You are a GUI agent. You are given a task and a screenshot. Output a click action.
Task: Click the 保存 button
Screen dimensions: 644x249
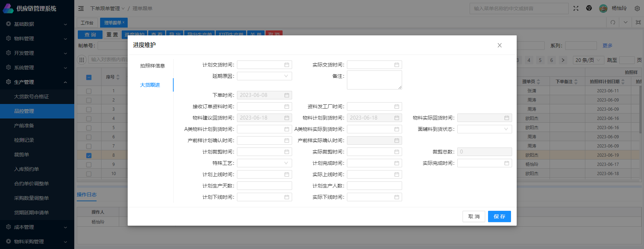[499, 216]
